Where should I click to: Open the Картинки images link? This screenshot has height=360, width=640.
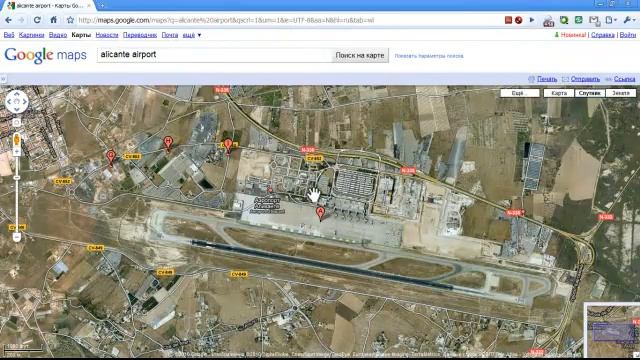[31, 35]
